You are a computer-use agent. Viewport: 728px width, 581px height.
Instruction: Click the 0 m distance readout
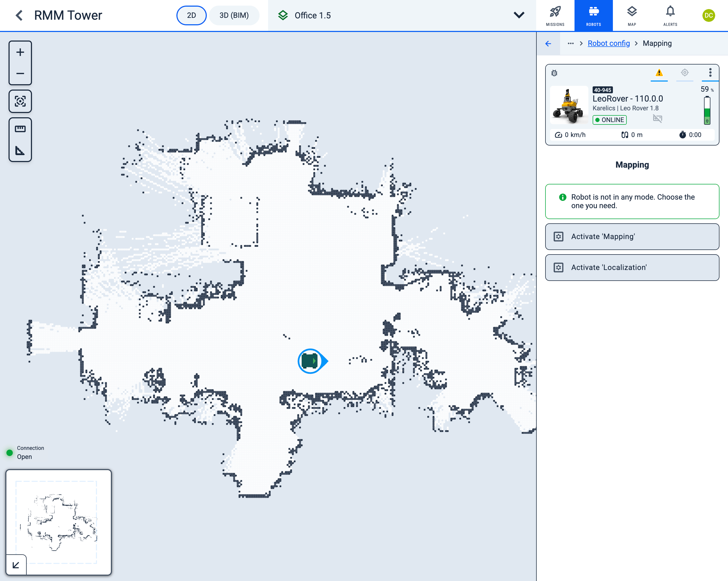tap(632, 135)
